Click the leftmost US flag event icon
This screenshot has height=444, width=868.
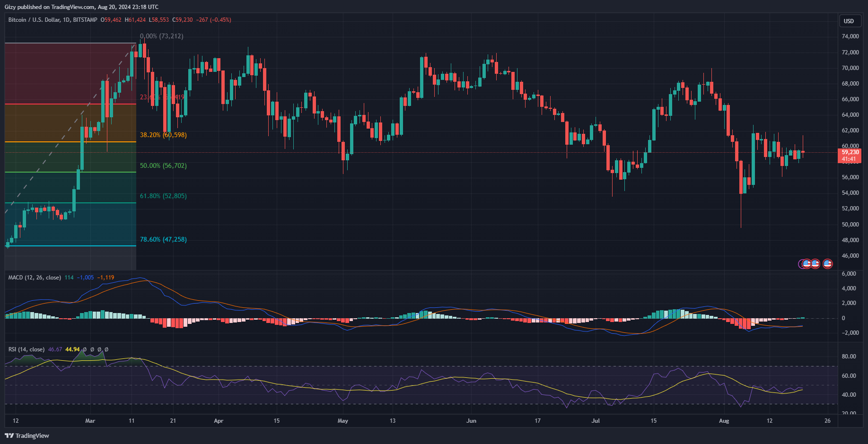tap(807, 264)
